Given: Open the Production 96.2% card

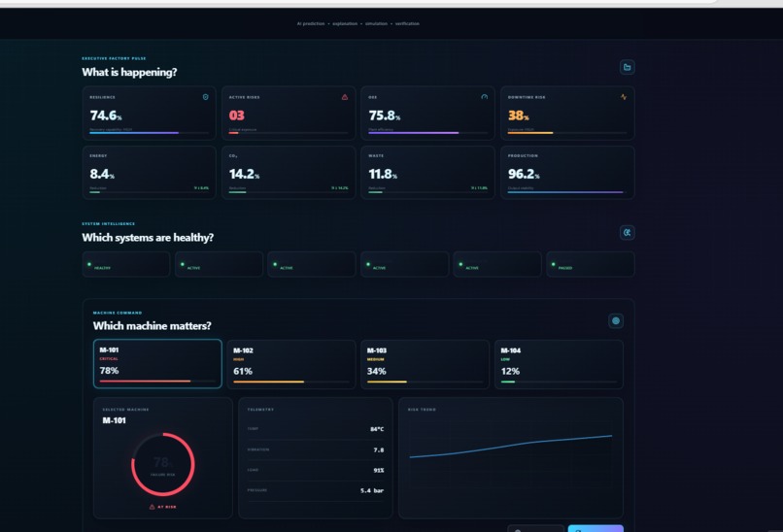Looking at the screenshot, I should [567, 173].
